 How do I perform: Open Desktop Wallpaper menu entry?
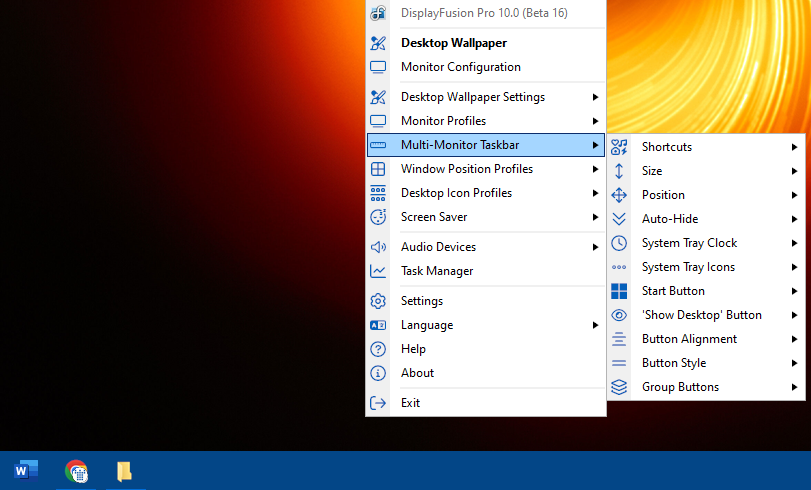[486, 43]
